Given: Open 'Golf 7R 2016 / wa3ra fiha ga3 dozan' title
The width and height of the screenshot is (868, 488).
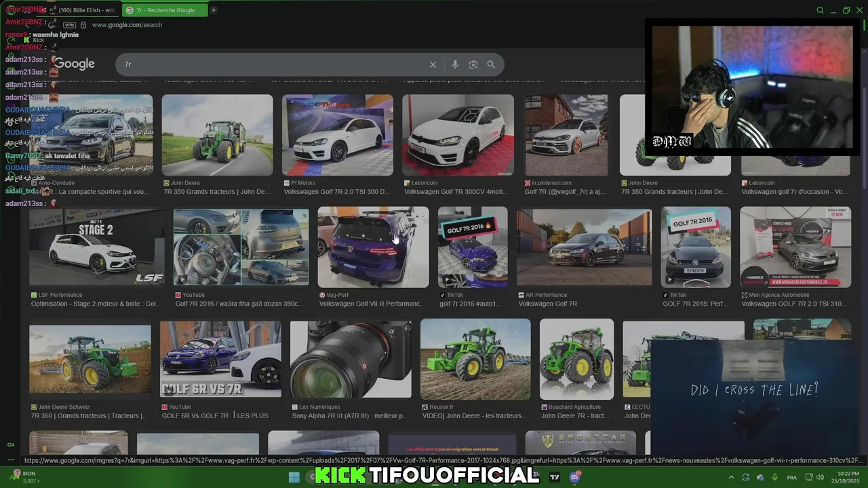Looking at the screenshot, I should pyautogui.click(x=239, y=304).
